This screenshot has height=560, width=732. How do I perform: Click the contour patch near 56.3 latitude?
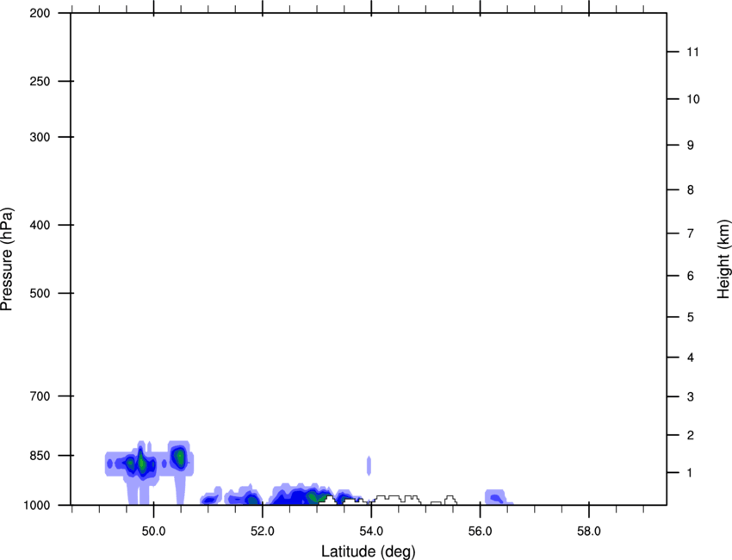point(497,497)
